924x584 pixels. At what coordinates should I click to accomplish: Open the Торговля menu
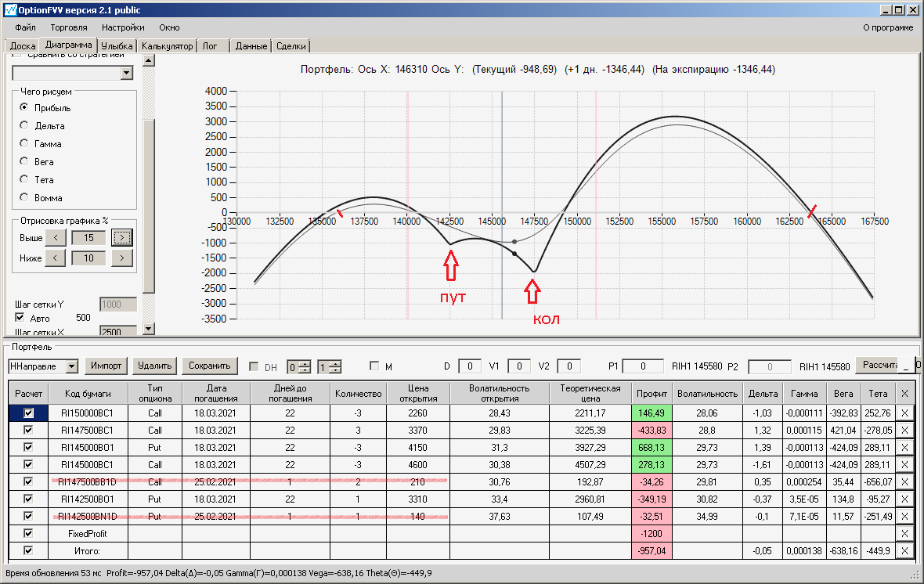pyautogui.click(x=69, y=27)
